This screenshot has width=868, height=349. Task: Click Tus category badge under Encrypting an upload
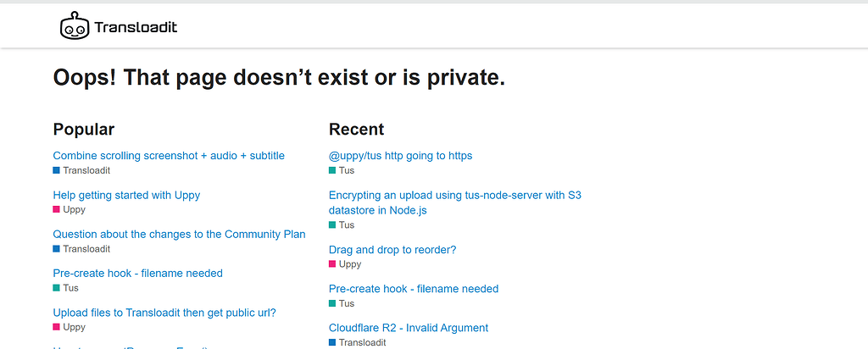point(342,225)
